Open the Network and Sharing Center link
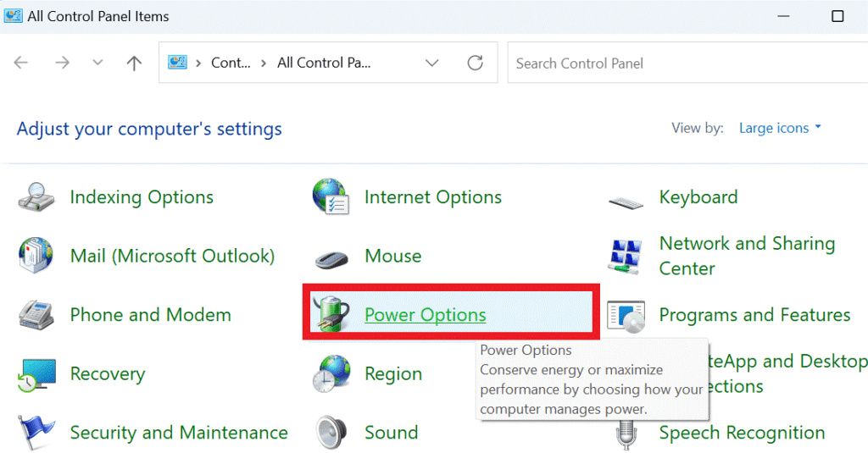The height and width of the screenshot is (453, 868). (x=748, y=256)
